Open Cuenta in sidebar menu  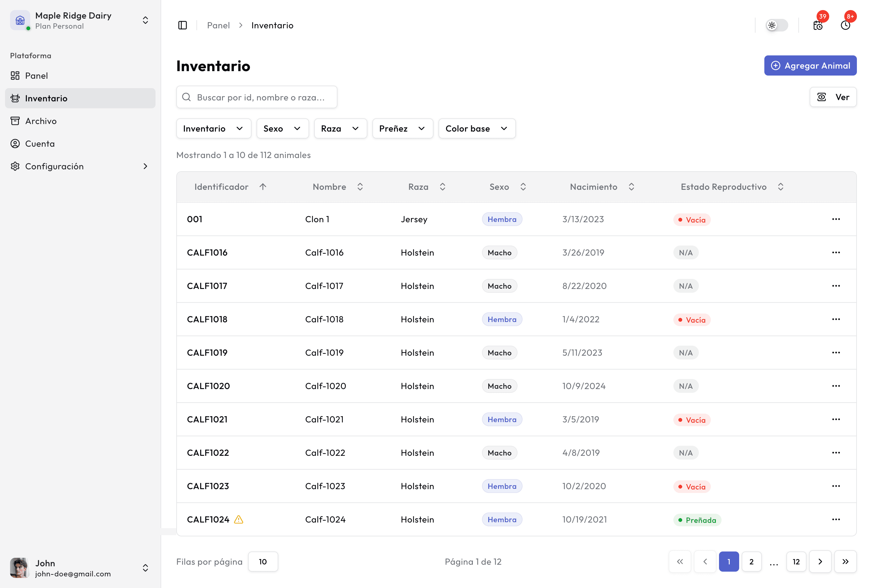click(x=40, y=144)
